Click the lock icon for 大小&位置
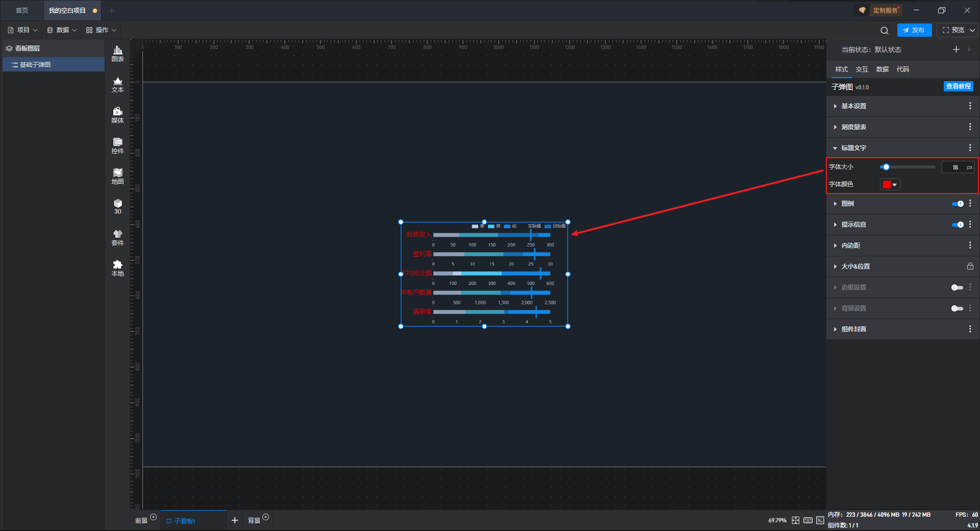Screen dimensions: 980x531 970,266
